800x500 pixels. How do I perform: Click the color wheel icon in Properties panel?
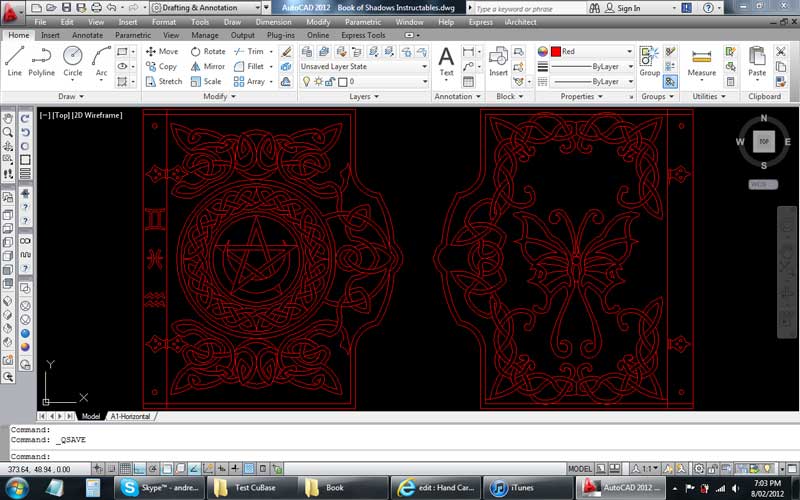543,52
